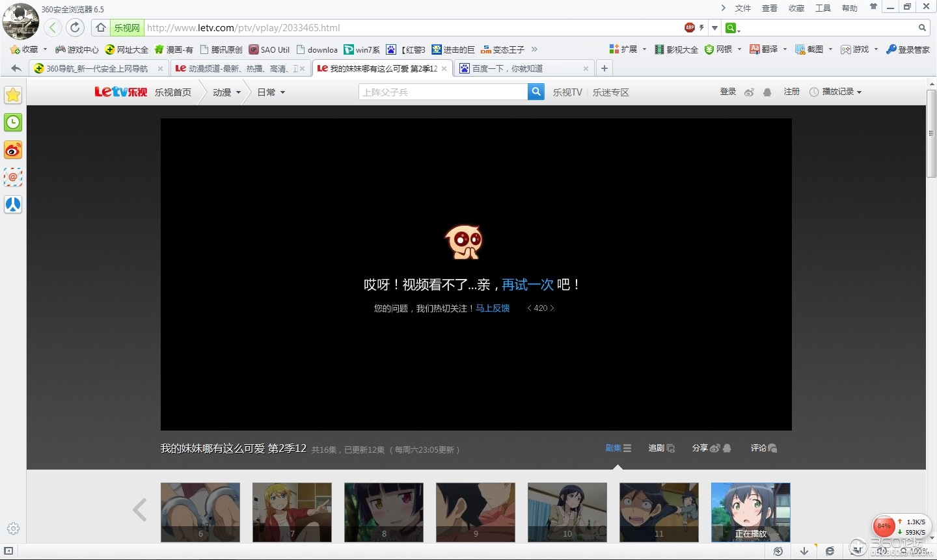The width and height of the screenshot is (937, 560).
Task: Click the blue search magnifier on Letv
Action: click(536, 92)
